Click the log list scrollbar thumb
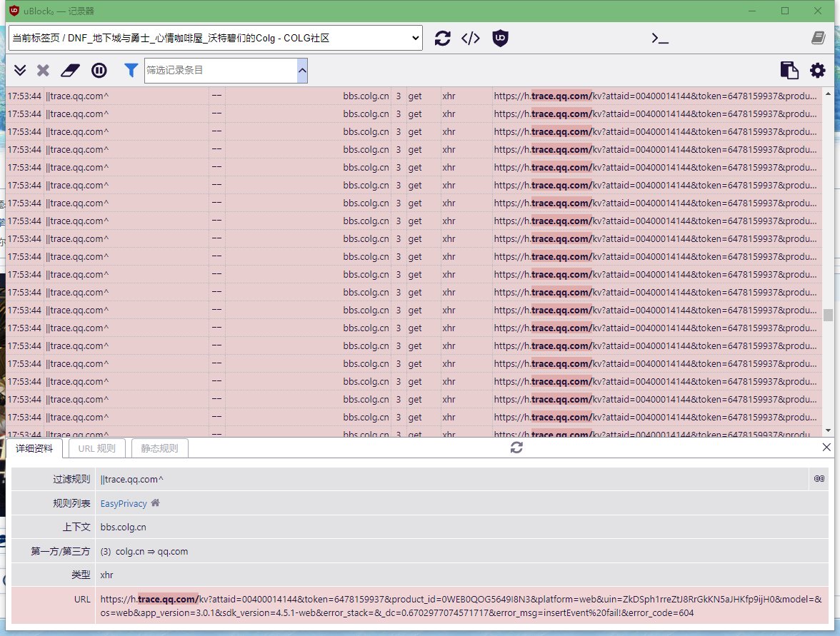 829,315
